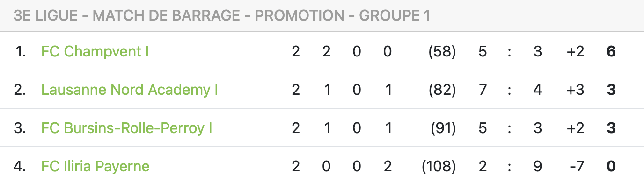Select rank number 2 in standings
Image resolution: width=644 pixels, height=183 pixels.
(20, 90)
